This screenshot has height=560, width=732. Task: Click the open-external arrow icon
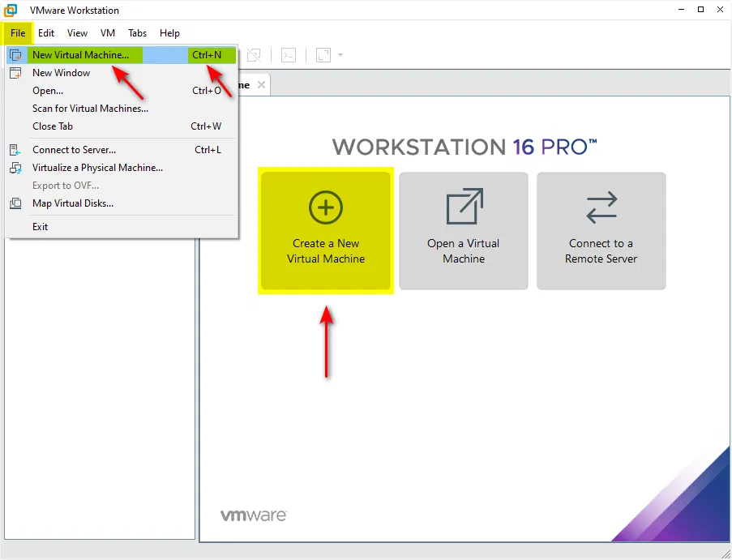tap(464, 207)
